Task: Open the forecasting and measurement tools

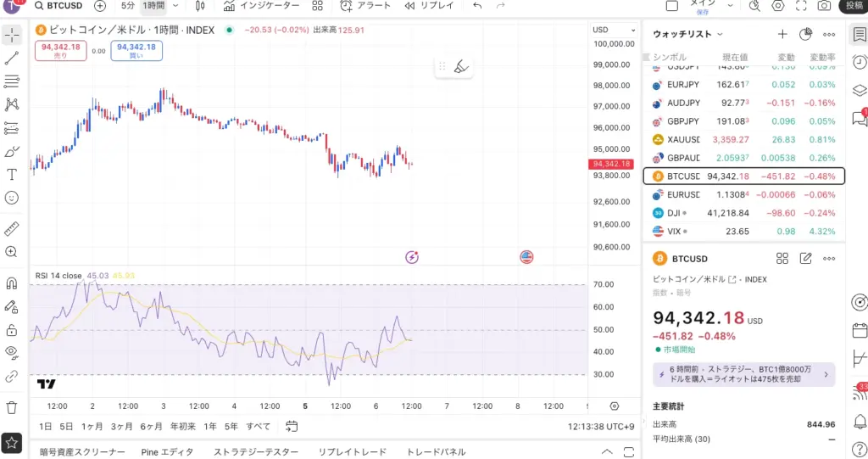Action: (x=12, y=128)
